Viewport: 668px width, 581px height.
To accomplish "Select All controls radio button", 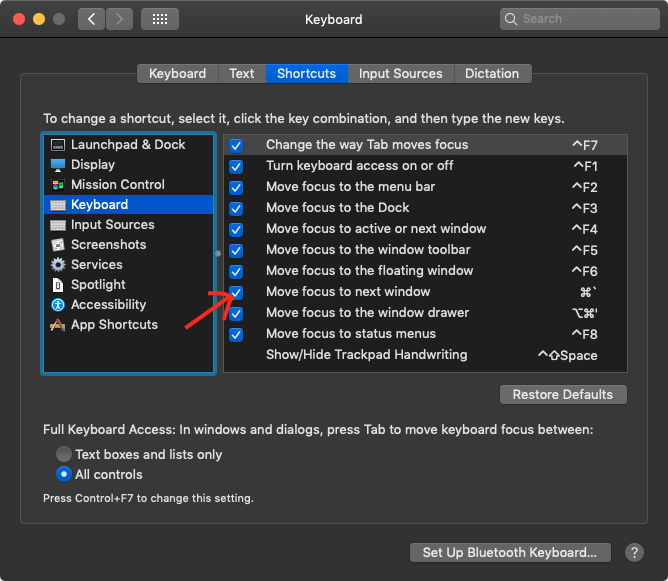I will (x=64, y=474).
